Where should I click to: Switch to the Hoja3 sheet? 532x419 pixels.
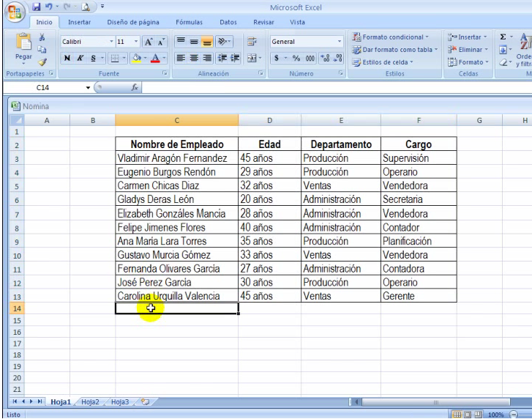[x=120, y=402]
